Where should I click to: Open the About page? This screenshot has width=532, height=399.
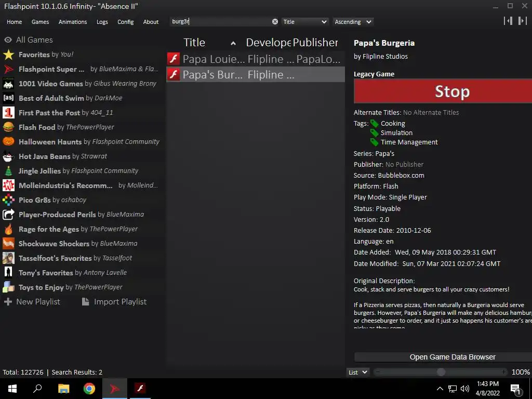[x=151, y=22]
